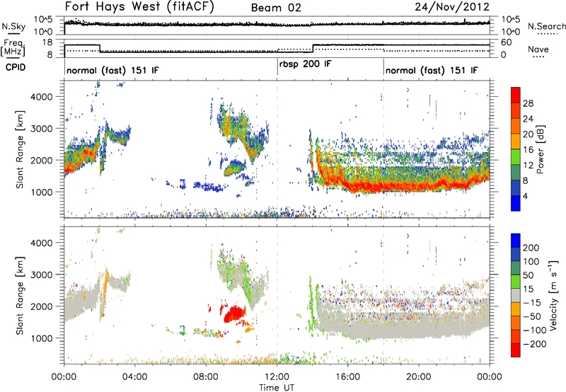Screen dimensions: 566x392
Task: Select the 'Beam 02' label
Action: pos(276,8)
